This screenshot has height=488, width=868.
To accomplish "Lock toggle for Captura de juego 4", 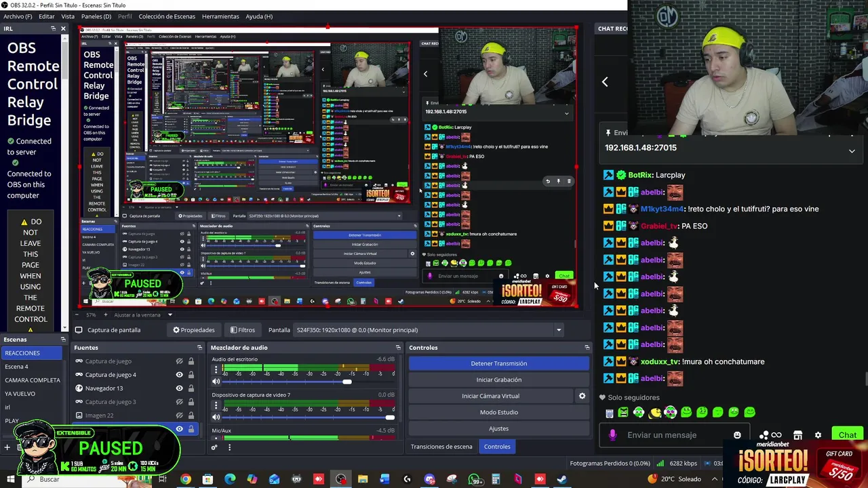I will click(191, 375).
